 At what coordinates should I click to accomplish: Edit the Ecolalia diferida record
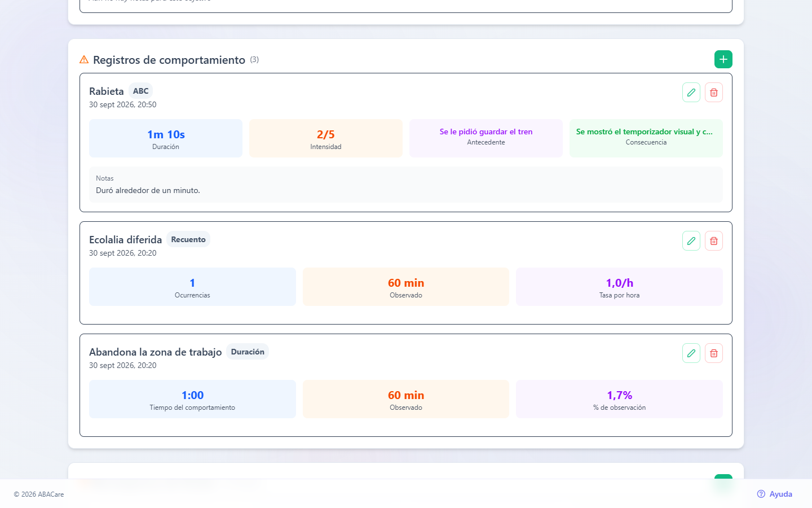click(x=691, y=241)
